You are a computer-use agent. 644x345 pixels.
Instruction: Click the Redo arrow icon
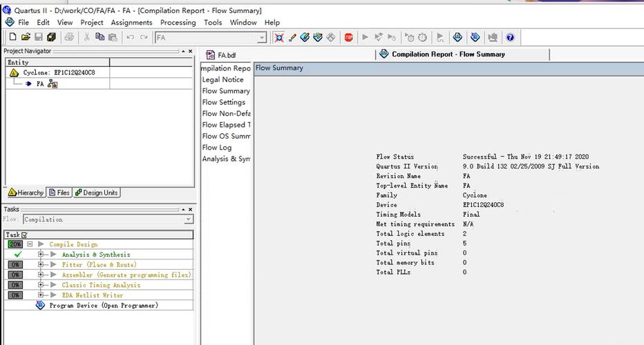point(144,37)
